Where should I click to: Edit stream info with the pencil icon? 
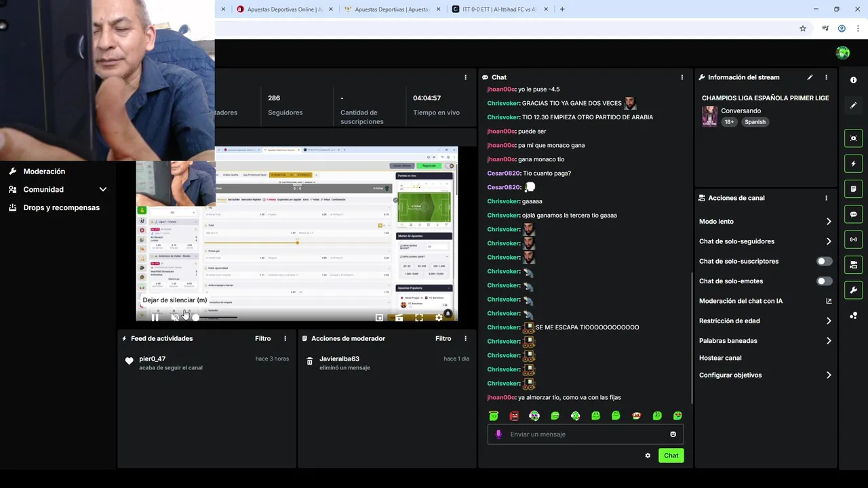(x=810, y=77)
